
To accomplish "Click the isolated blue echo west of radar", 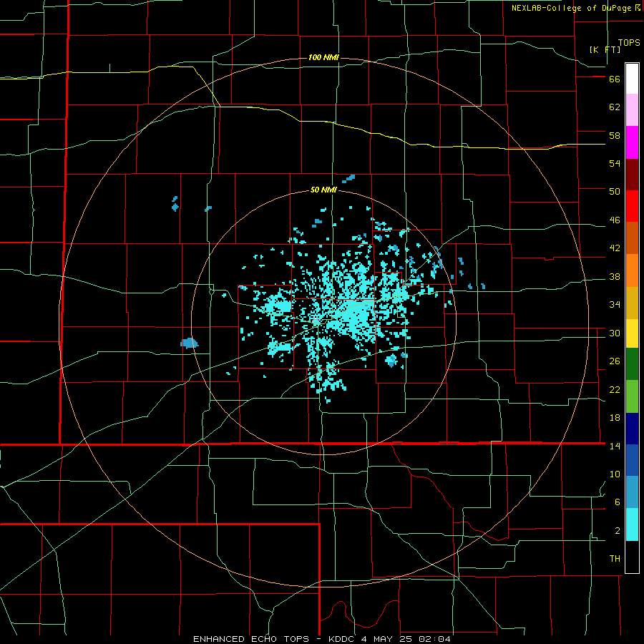I will [190, 343].
